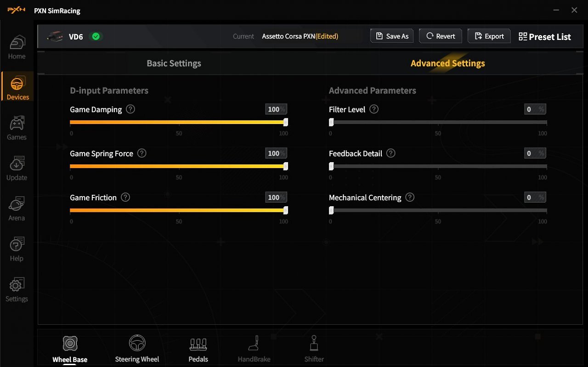Image resolution: width=588 pixels, height=367 pixels.
Task: Edit the Feedback Detail percent value field
Action: click(x=535, y=153)
